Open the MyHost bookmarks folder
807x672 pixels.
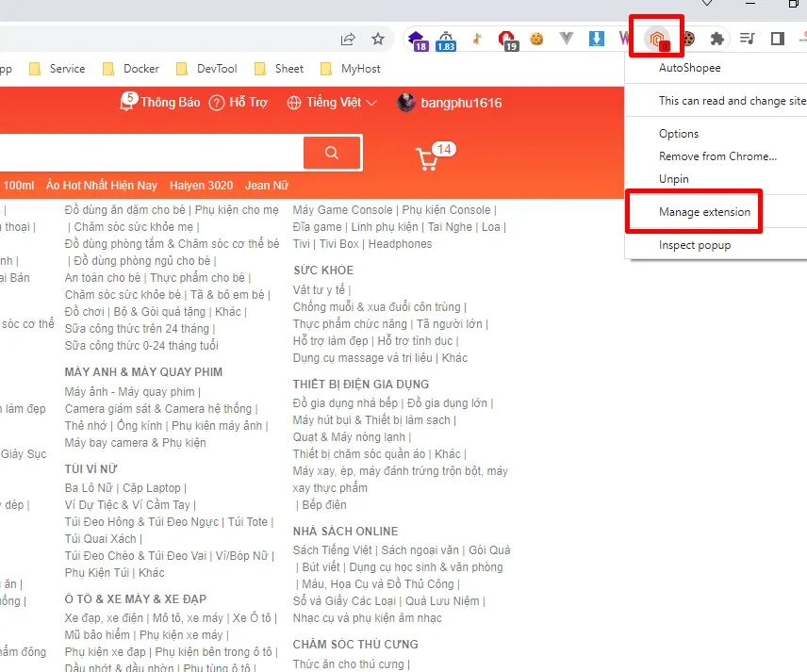[351, 69]
